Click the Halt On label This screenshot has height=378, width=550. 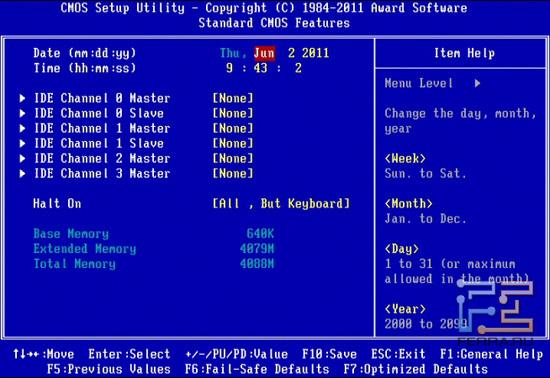coord(57,204)
